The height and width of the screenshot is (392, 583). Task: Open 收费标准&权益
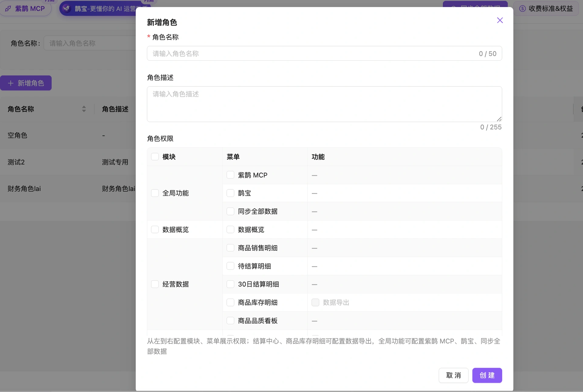pos(546,8)
